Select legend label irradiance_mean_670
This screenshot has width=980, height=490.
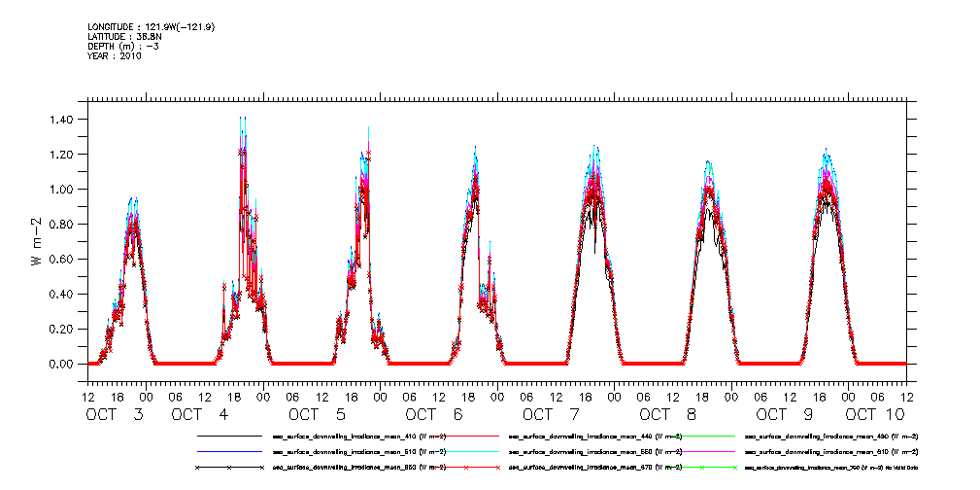pyautogui.click(x=596, y=468)
